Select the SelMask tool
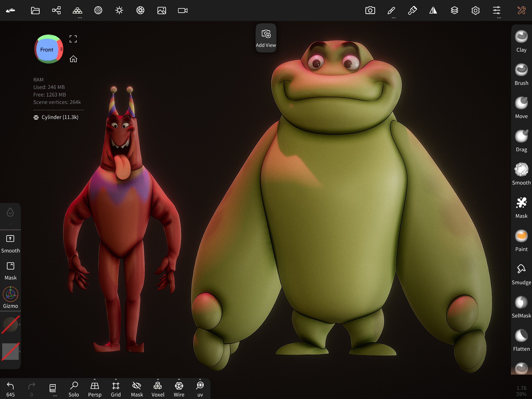532x399 pixels. [x=521, y=307]
